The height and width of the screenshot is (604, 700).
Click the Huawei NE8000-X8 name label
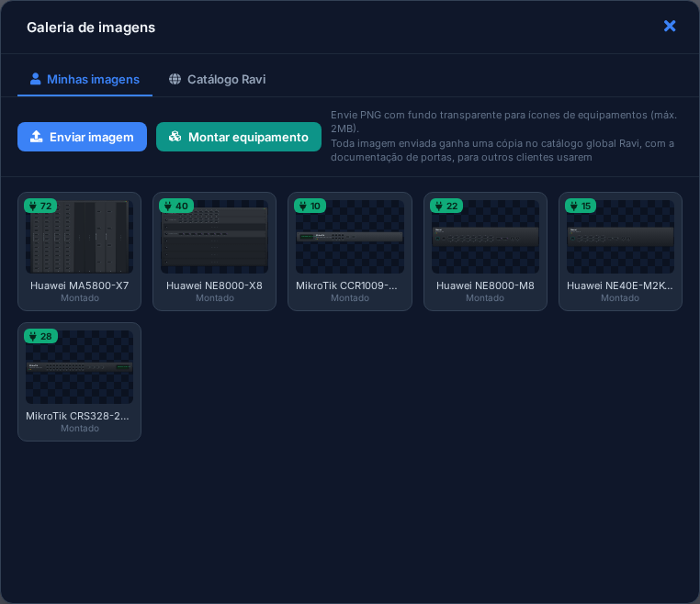coord(214,285)
